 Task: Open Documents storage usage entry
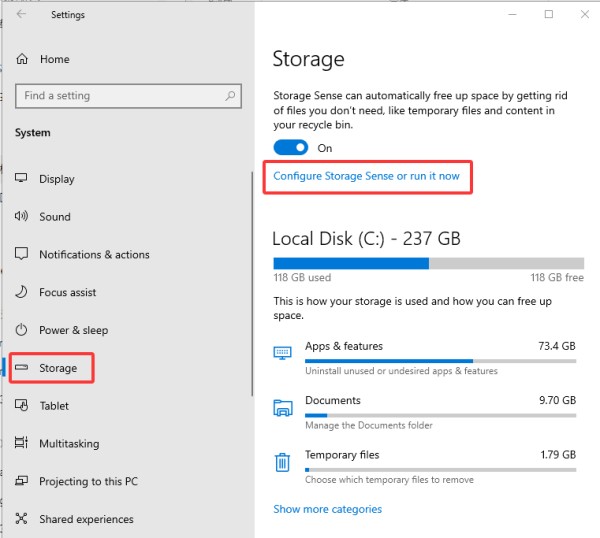tap(425, 412)
